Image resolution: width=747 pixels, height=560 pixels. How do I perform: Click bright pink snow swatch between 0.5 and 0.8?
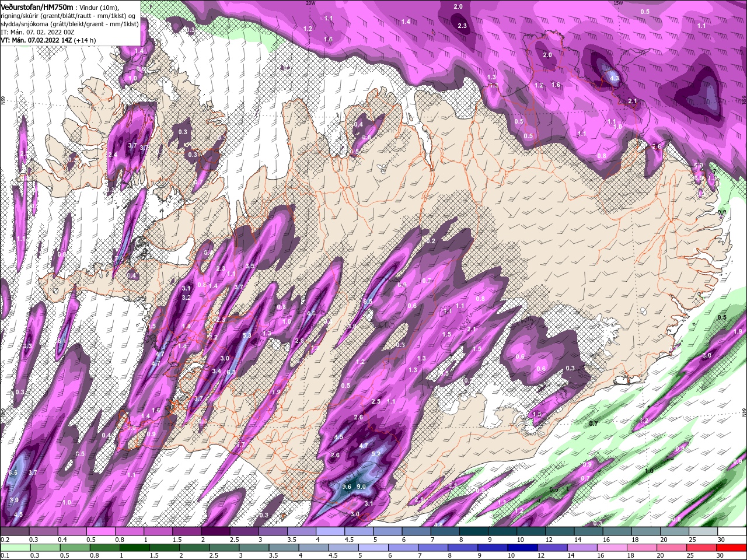click(100, 531)
